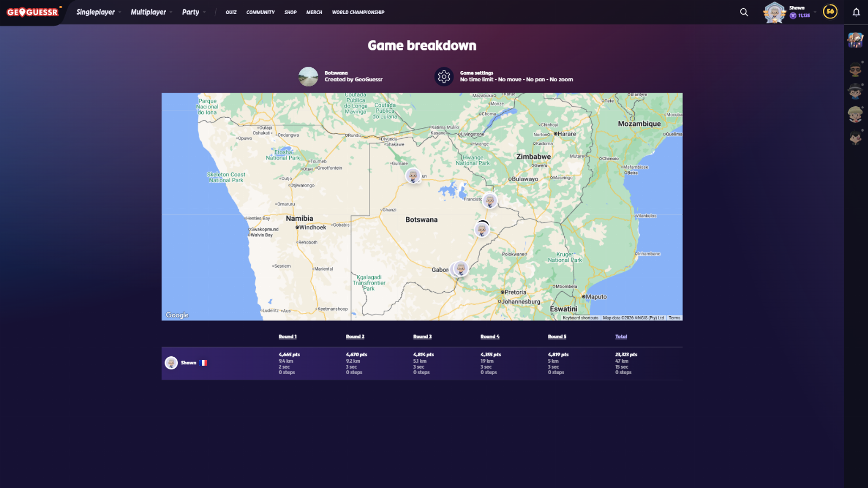This screenshot has width=868, height=488.
Task: Go to the Community menu item
Action: pyautogui.click(x=260, y=12)
